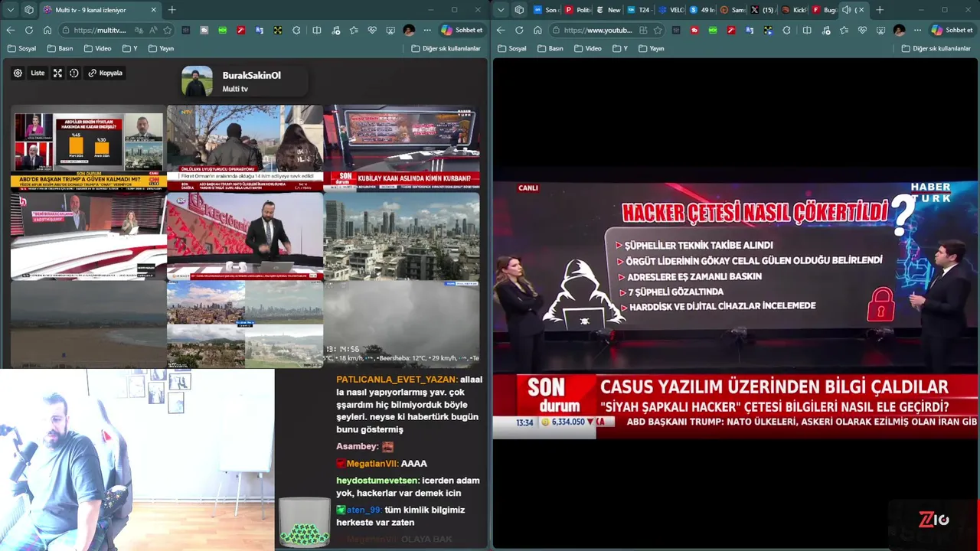Switch to the VELO tab in YouTube window

pyautogui.click(x=671, y=10)
